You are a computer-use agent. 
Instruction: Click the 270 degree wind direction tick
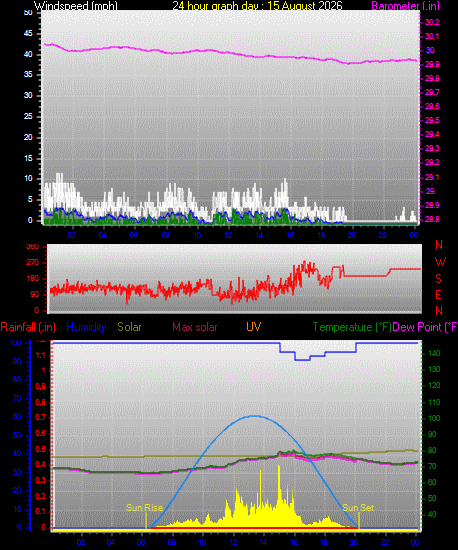pyautogui.click(x=32, y=262)
